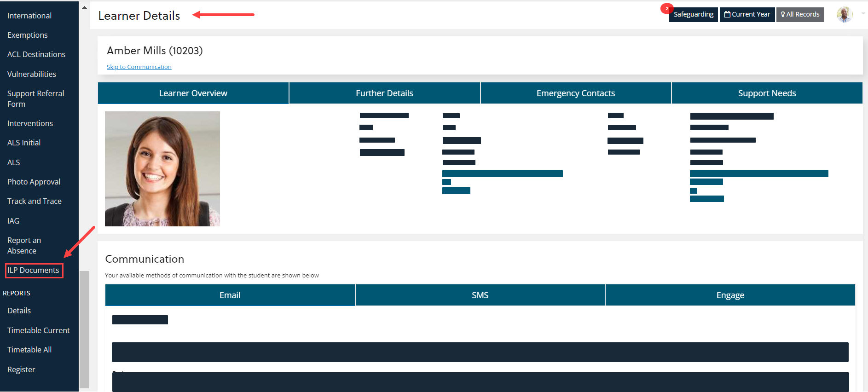The width and height of the screenshot is (868, 392).
Task: Open the Emergency Contacts tab
Action: click(x=575, y=93)
